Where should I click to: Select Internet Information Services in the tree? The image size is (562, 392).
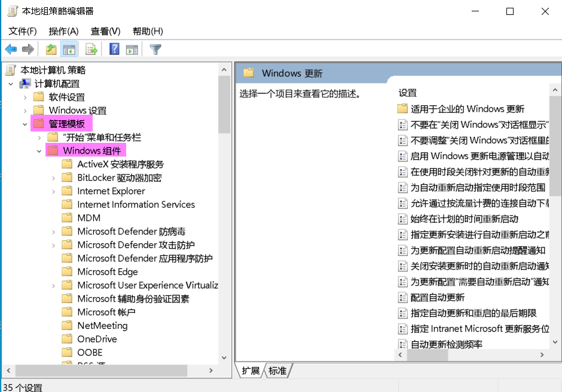tap(136, 204)
